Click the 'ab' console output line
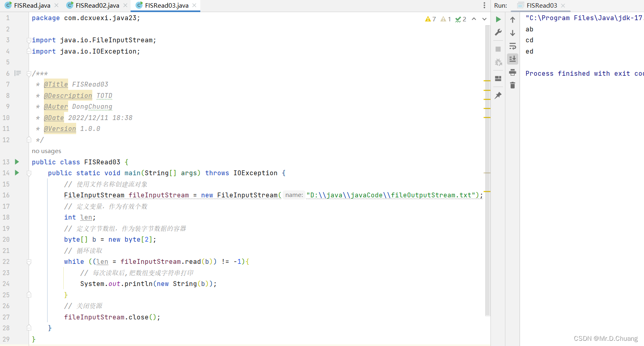The image size is (644, 346). click(529, 29)
